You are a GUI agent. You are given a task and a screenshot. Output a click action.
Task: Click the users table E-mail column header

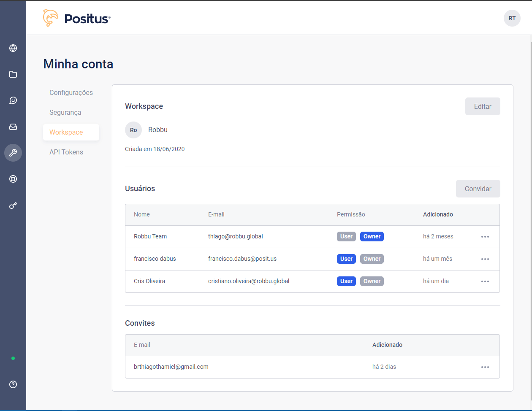[216, 214]
